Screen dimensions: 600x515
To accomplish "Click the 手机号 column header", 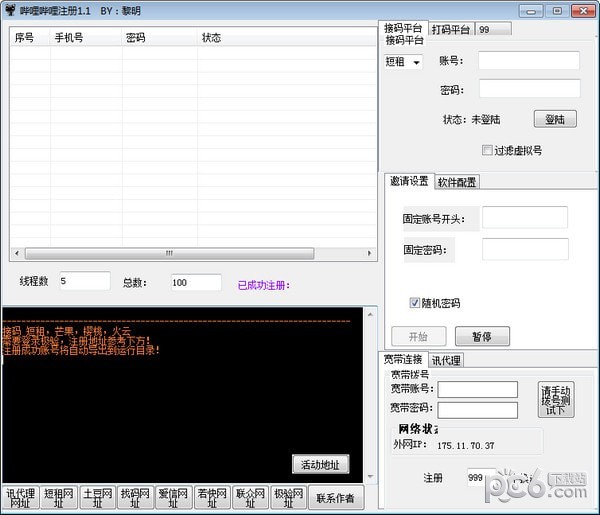I will coord(69,38).
